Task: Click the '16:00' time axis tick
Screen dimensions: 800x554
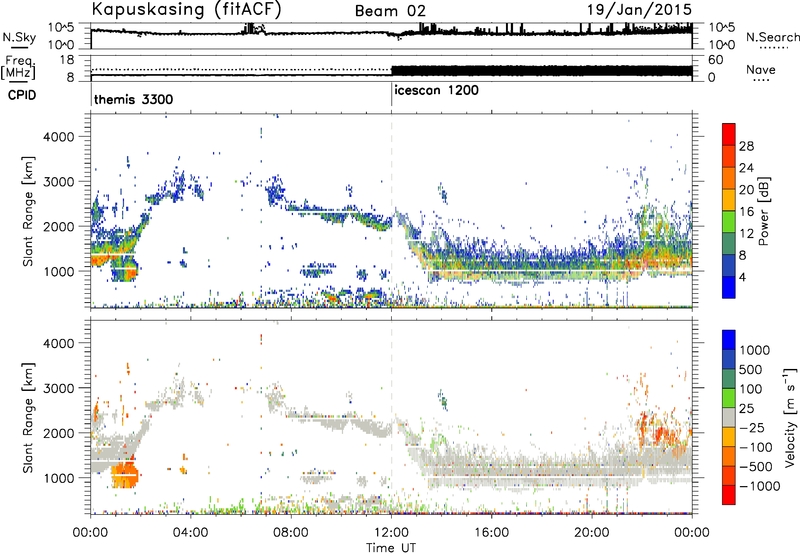Action: pos(491,533)
